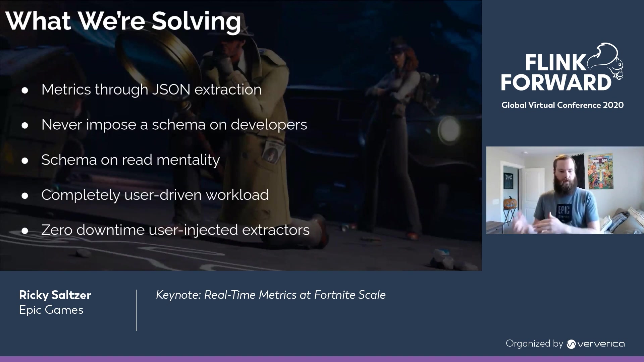Click the speaker name 'Ricky Saltzer'
This screenshot has height=362, width=644.
(x=55, y=295)
